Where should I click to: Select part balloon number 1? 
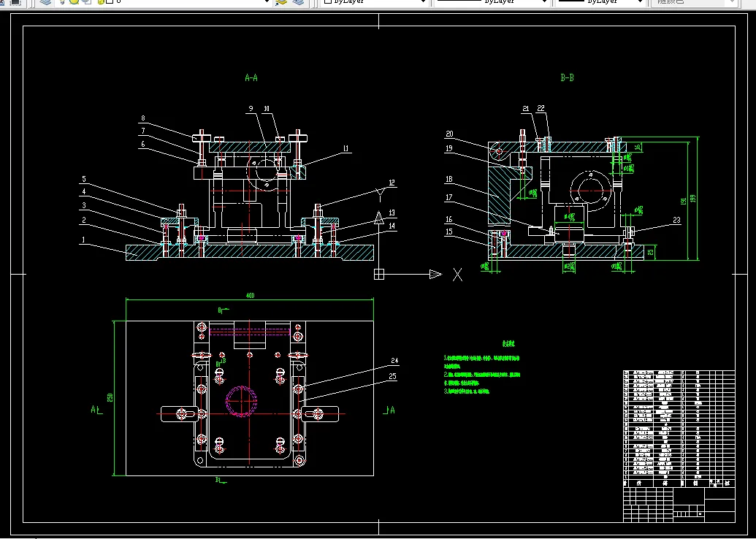click(x=83, y=239)
